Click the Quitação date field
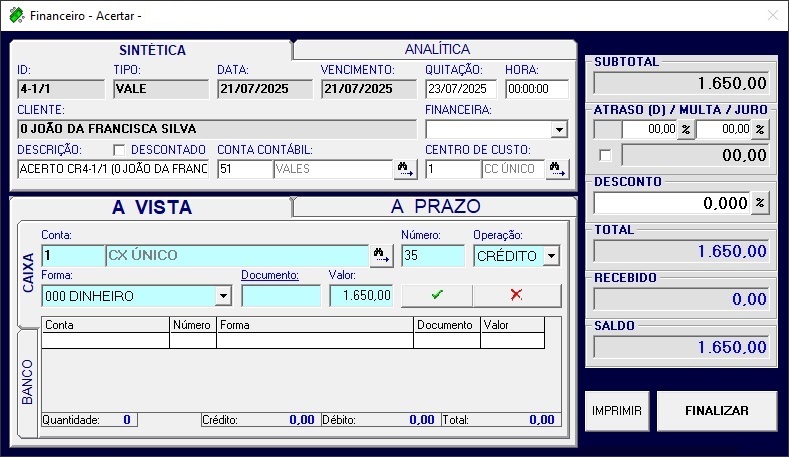789x457 pixels. (460, 89)
